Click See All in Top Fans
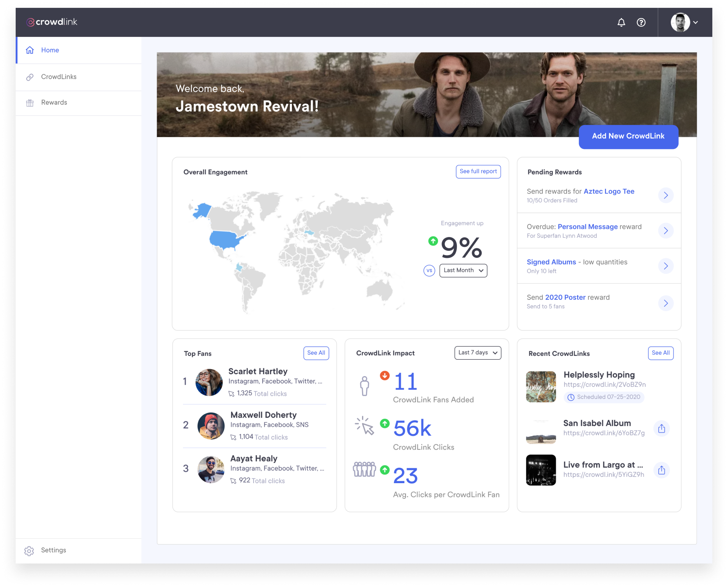 pyautogui.click(x=316, y=353)
